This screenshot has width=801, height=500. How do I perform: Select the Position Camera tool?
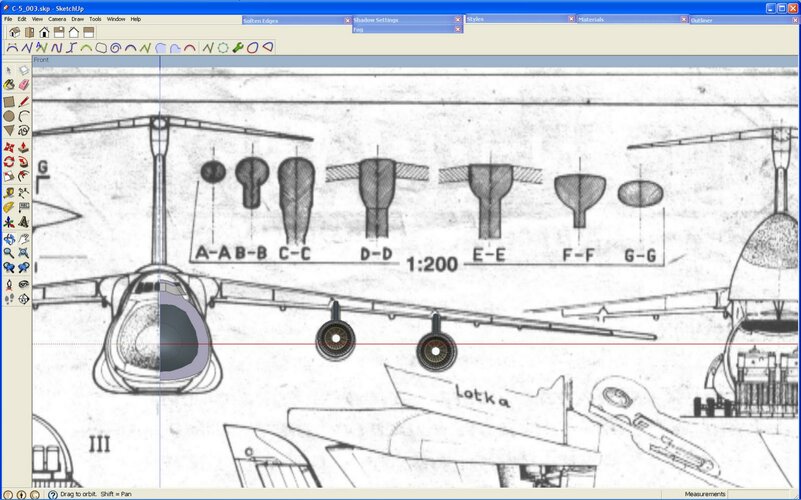point(9,284)
